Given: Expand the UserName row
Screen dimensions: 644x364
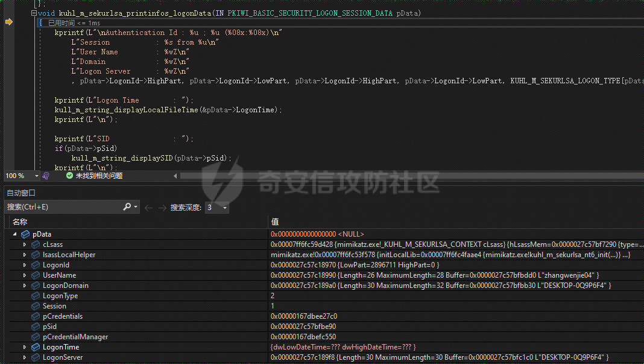Looking at the screenshot, I should (25, 275).
